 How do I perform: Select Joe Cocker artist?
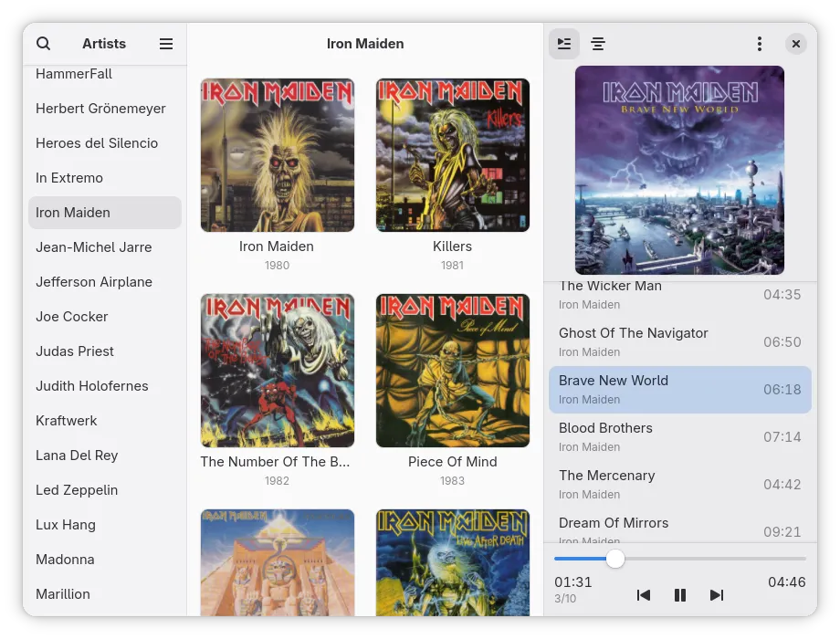pyautogui.click(x=105, y=317)
